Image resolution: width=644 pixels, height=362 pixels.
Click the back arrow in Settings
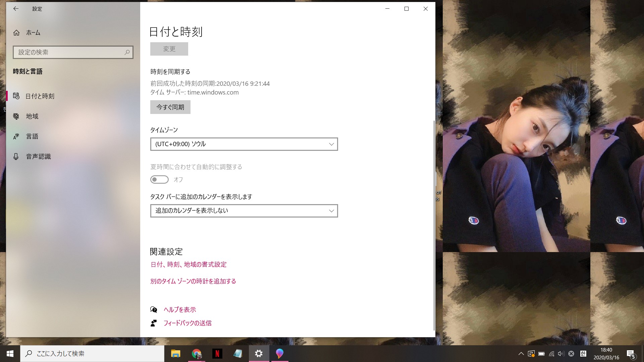click(16, 9)
